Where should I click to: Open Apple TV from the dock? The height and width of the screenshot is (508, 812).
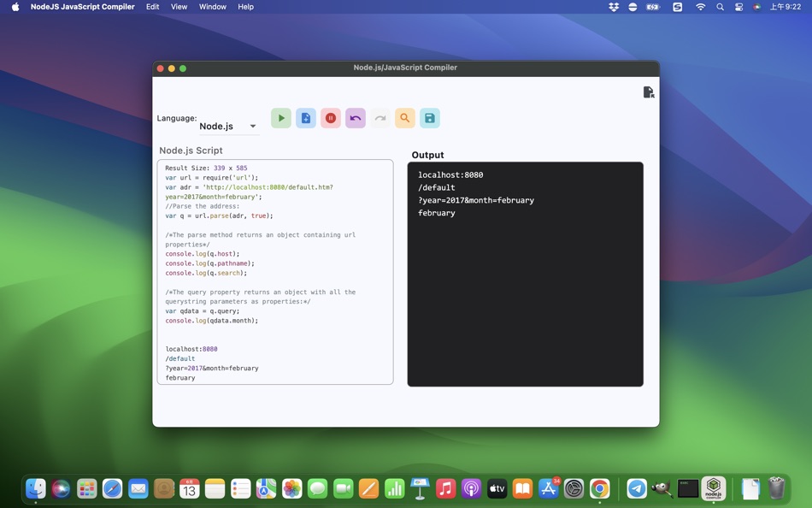pyautogui.click(x=497, y=488)
